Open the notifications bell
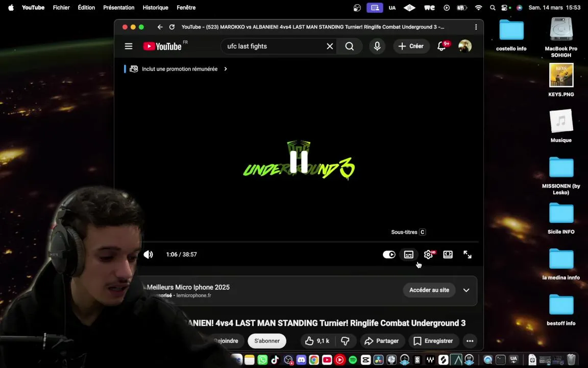Viewport: 588px width, 368px height. [x=442, y=46]
